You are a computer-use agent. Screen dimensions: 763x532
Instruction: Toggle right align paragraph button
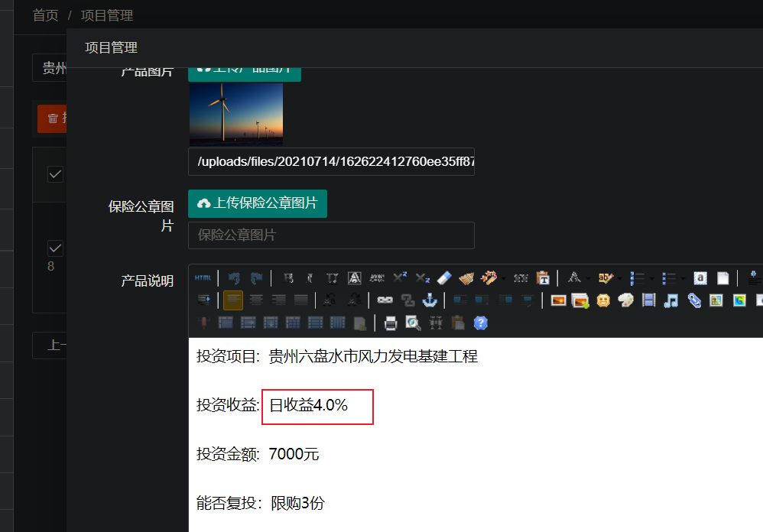278,300
